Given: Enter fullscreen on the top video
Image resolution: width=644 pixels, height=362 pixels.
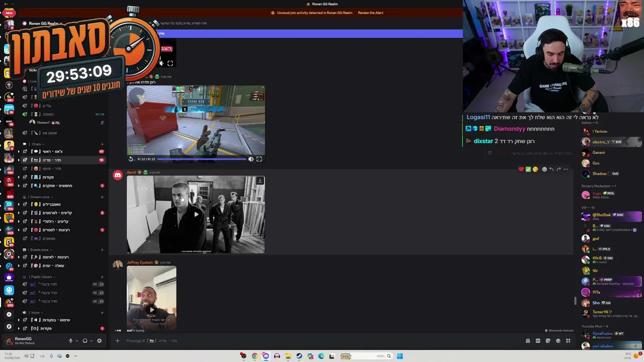Looking at the screenshot, I should coord(170,63).
